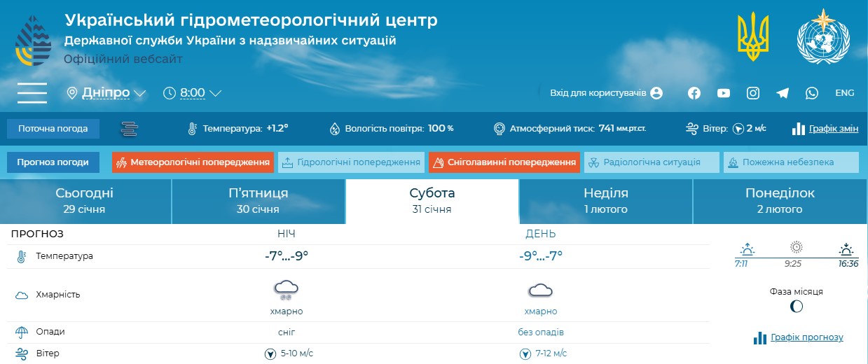Open the Telegram channel icon
Image resolution: width=868 pixels, height=364 pixels.
pos(783,93)
